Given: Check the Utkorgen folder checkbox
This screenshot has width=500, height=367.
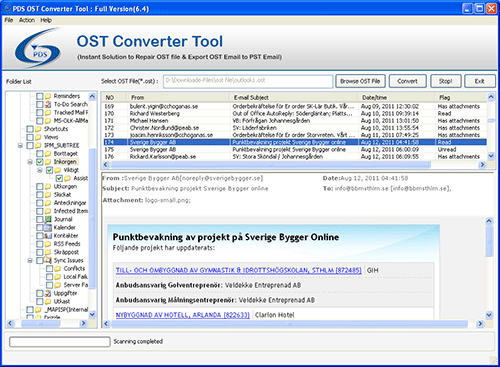Looking at the screenshot, I should pos(40,186).
